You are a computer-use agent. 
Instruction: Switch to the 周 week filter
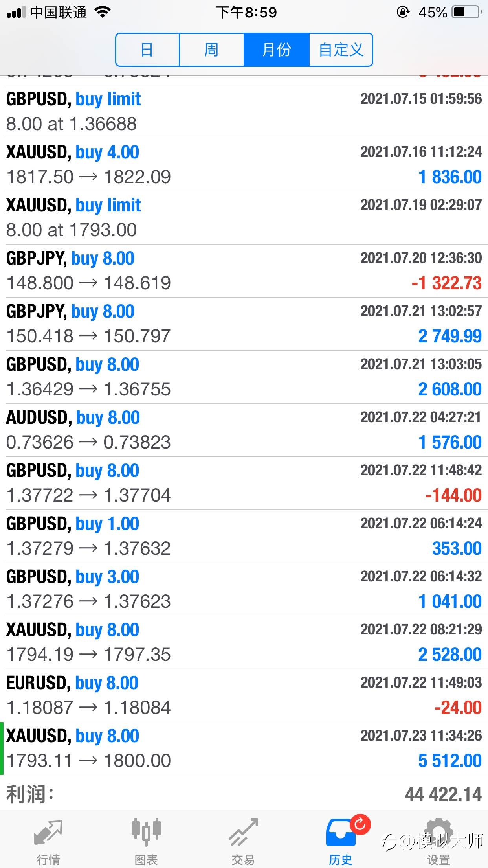[212, 50]
